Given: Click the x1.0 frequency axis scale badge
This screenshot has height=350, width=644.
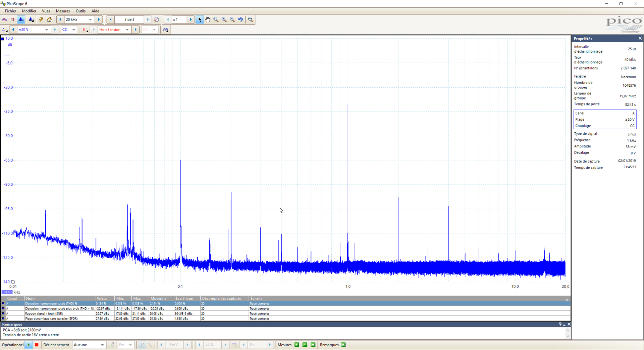Looking at the screenshot, I should coord(7,292).
